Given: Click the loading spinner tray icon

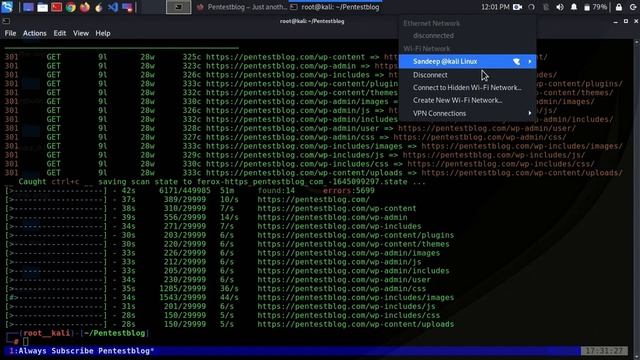Looking at the screenshot, I should (x=531, y=7).
